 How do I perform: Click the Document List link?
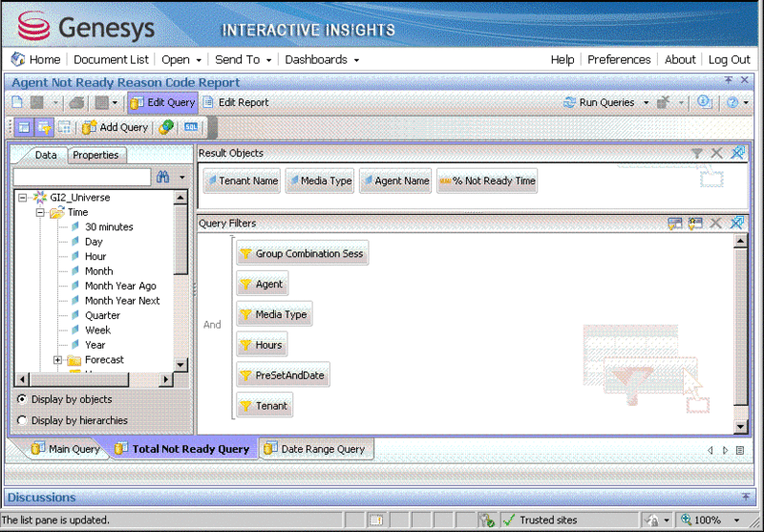111,59
